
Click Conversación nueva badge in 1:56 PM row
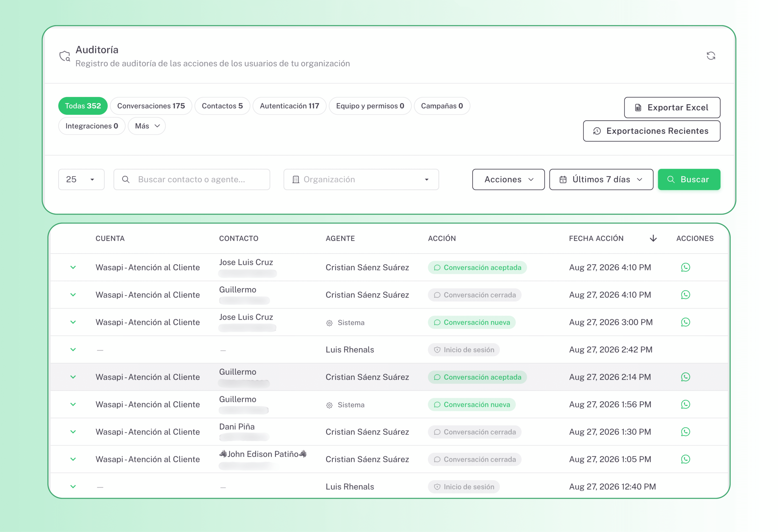pos(472,405)
